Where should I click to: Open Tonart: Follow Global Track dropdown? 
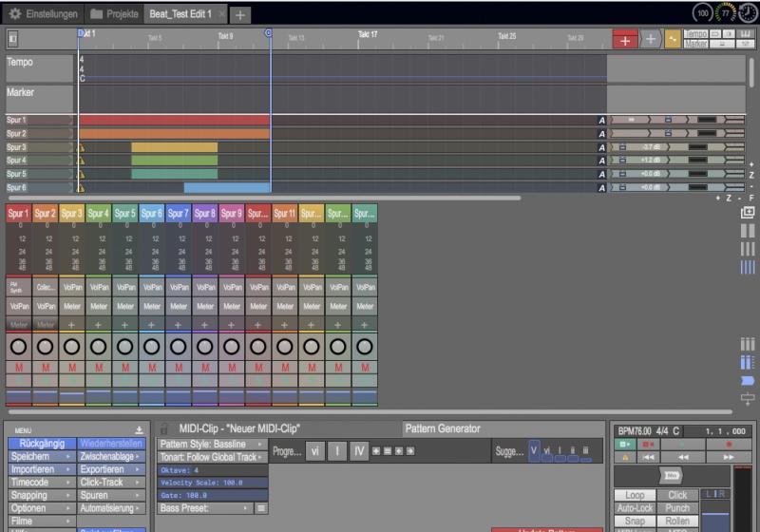pos(212,457)
